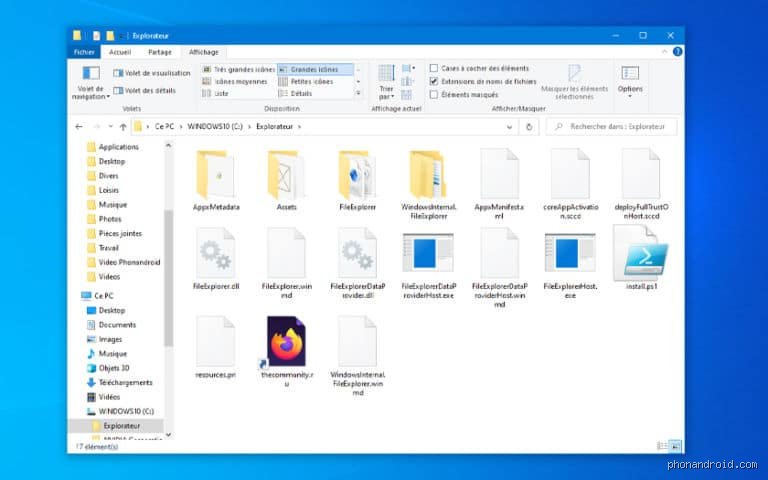
Task: Select the WindowsInternal.FileExplorer folder
Action: click(428, 185)
